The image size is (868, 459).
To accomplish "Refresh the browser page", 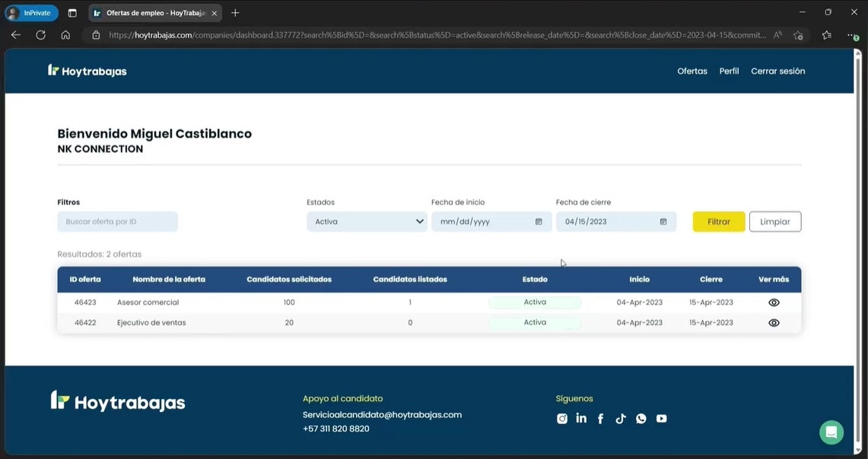I will pos(40,35).
